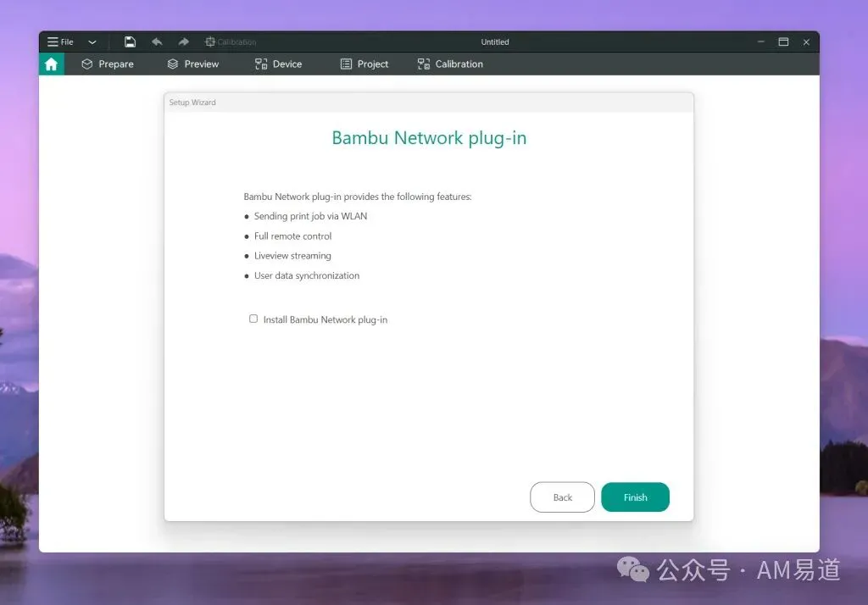Switch to the Prepare tab
This screenshot has height=605, width=868.
point(108,64)
